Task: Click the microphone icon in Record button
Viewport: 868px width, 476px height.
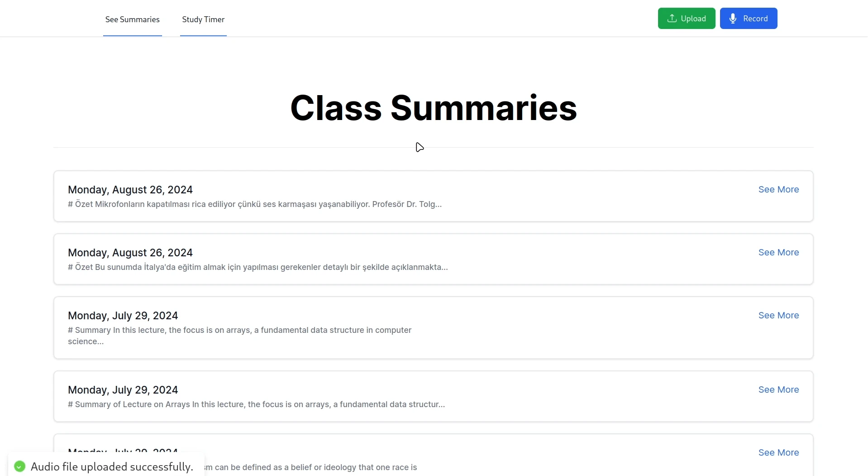Action: tap(733, 19)
